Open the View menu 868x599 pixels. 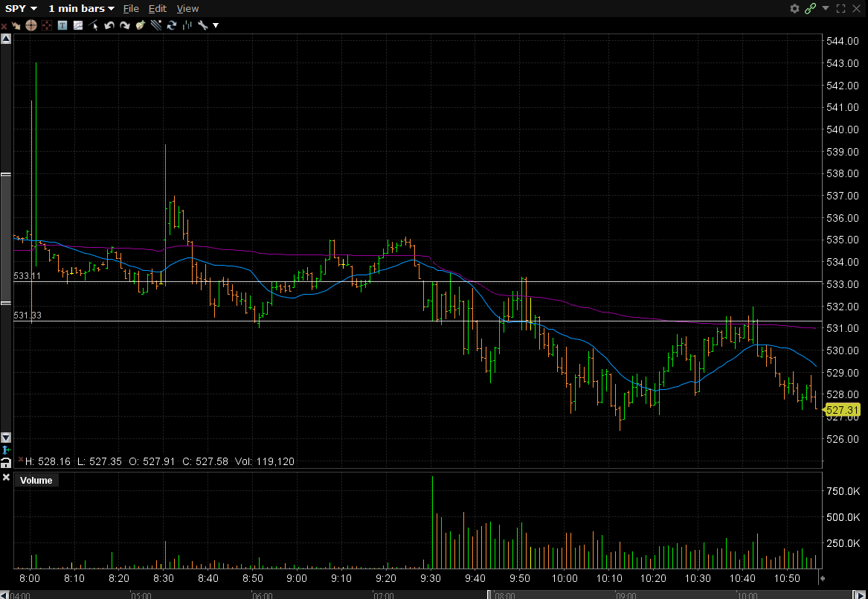click(187, 8)
